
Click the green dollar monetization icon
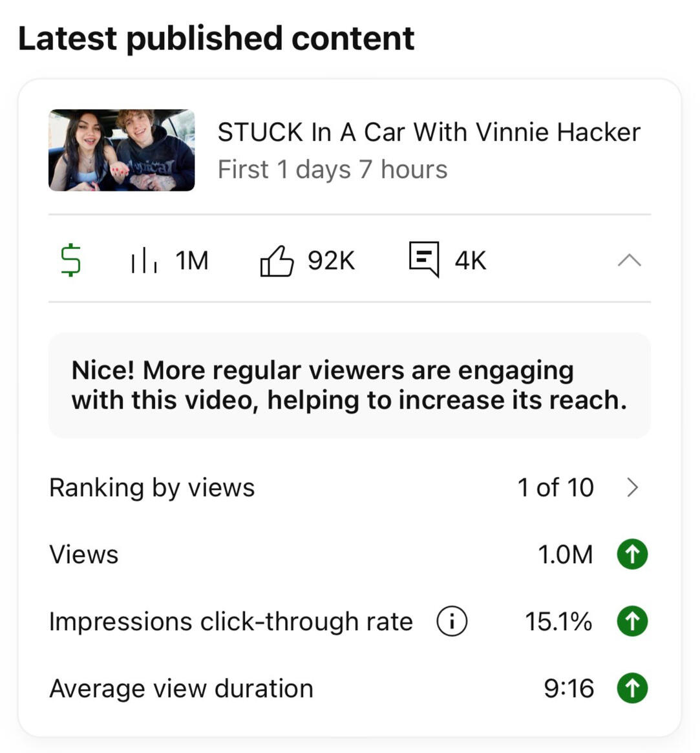pos(70,260)
